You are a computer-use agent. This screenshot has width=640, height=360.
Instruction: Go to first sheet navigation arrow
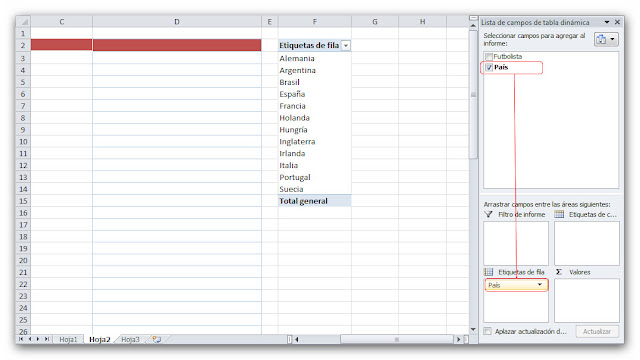(21, 339)
